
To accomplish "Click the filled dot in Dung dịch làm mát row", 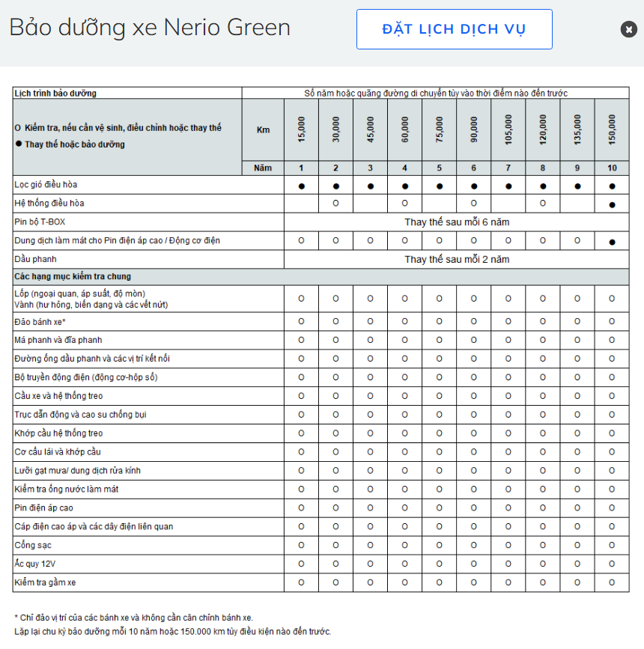I will [612, 242].
